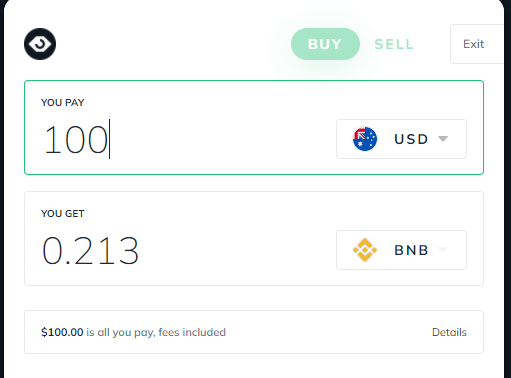511x378 pixels.
Task: Select the BUY tab
Action: coord(325,44)
